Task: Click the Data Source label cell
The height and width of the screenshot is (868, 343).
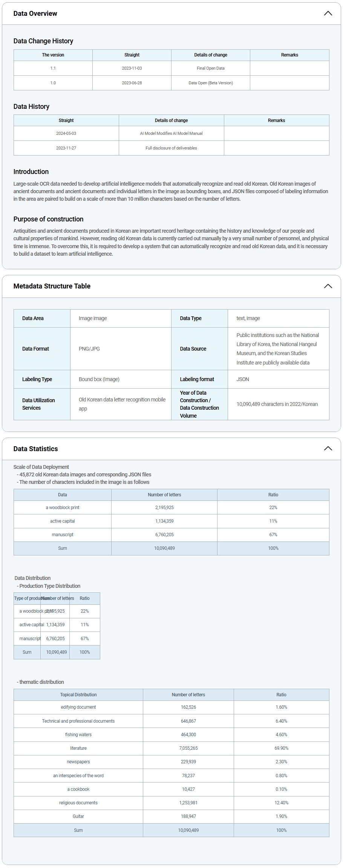Action: coord(193,349)
